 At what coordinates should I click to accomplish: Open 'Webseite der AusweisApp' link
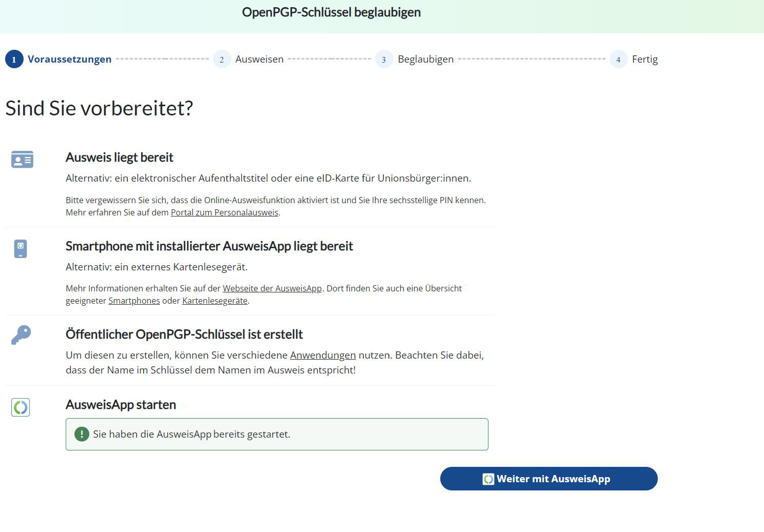(x=272, y=288)
